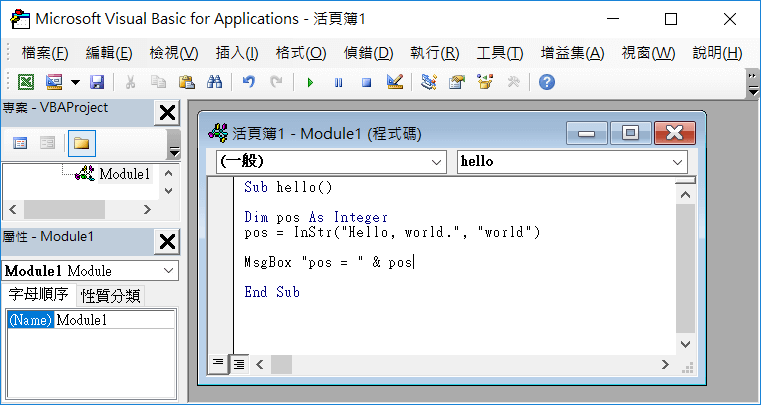Stop execution with Reset square icon

[366, 82]
